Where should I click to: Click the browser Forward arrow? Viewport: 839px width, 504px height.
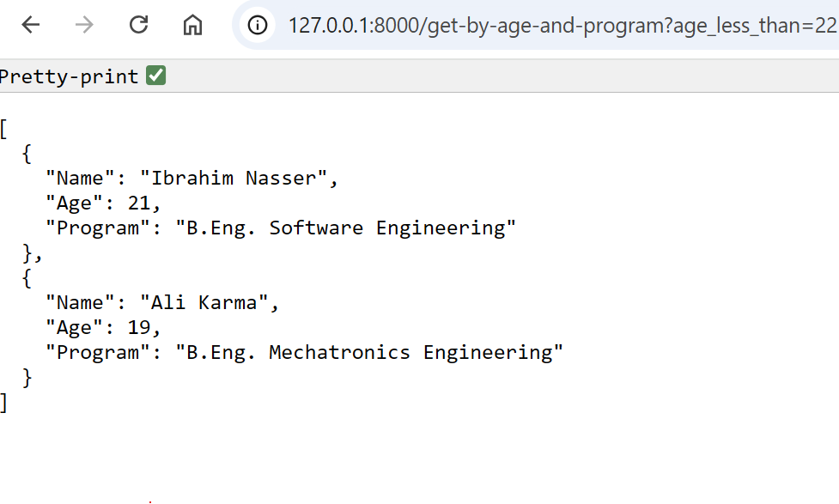coord(84,25)
